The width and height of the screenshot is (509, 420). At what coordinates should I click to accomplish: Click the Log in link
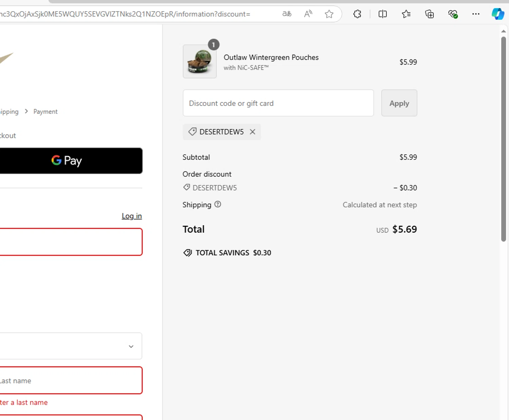[x=132, y=216]
